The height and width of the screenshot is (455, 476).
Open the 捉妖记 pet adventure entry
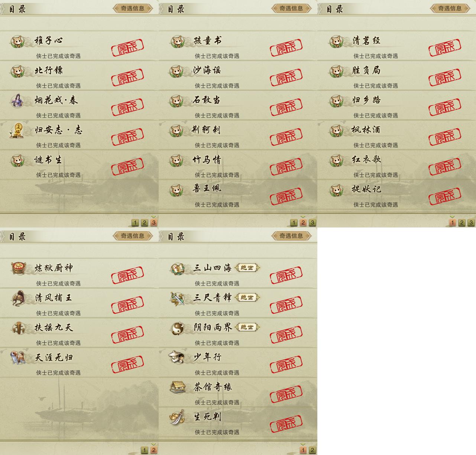tap(396, 195)
